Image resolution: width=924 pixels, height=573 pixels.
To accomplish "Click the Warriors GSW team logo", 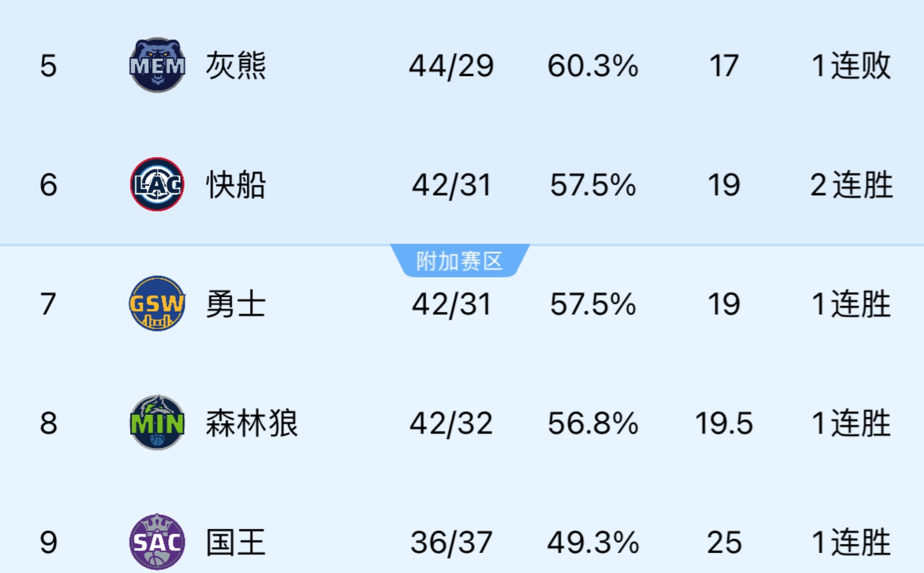I will pyautogui.click(x=157, y=303).
